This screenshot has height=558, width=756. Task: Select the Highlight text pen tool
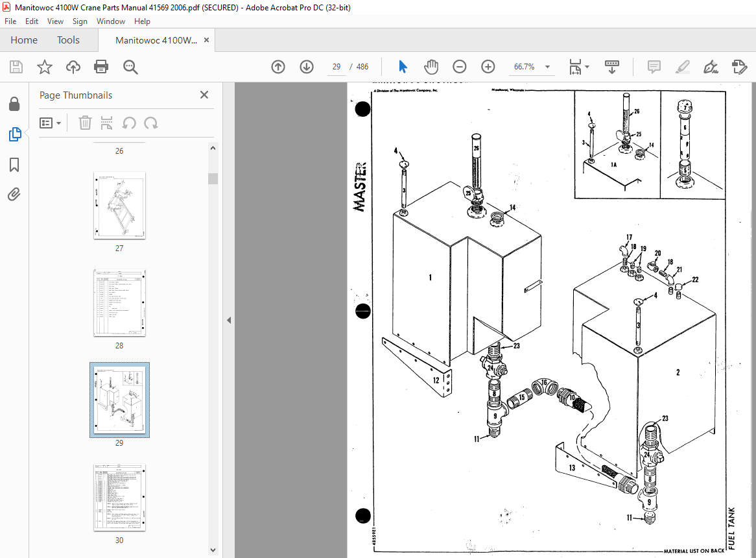pyautogui.click(x=682, y=67)
